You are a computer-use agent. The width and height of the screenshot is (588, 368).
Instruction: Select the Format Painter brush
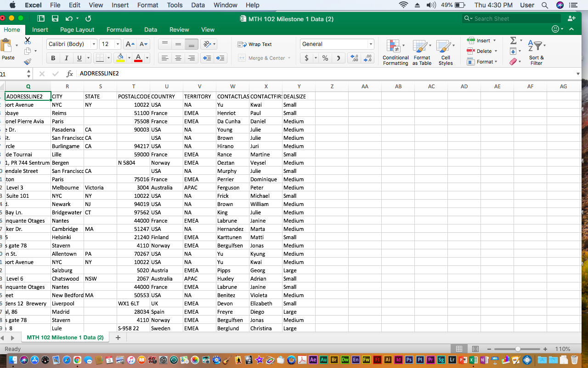[28, 61]
